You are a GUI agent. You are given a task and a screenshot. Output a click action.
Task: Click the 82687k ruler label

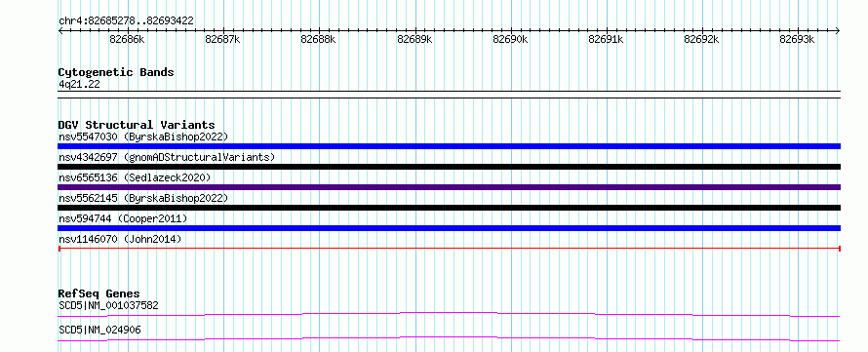click(222, 39)
